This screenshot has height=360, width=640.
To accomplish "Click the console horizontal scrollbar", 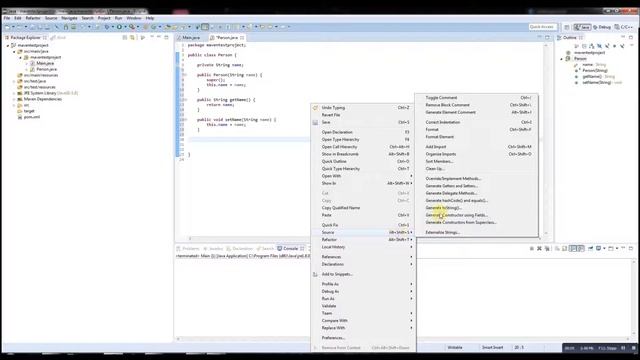I will click(404, 339).
